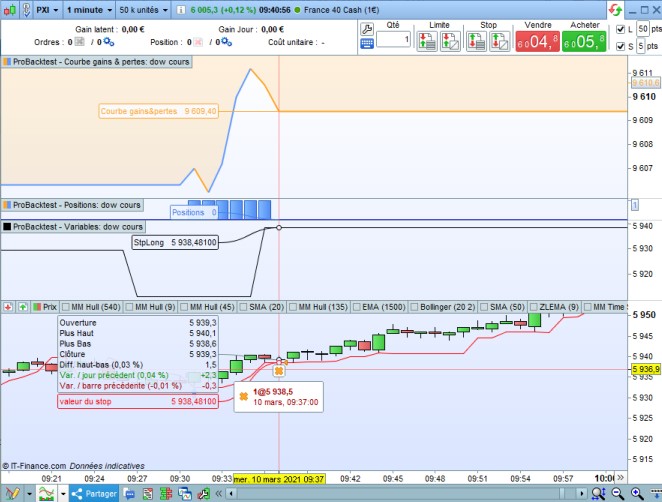Open position settings gears next to Position

click(x=226, y=42)
